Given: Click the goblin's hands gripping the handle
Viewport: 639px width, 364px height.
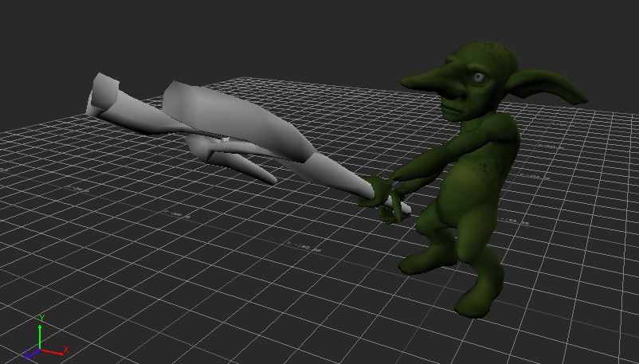Looking at the screenshot, I should (x=379, y=191).
